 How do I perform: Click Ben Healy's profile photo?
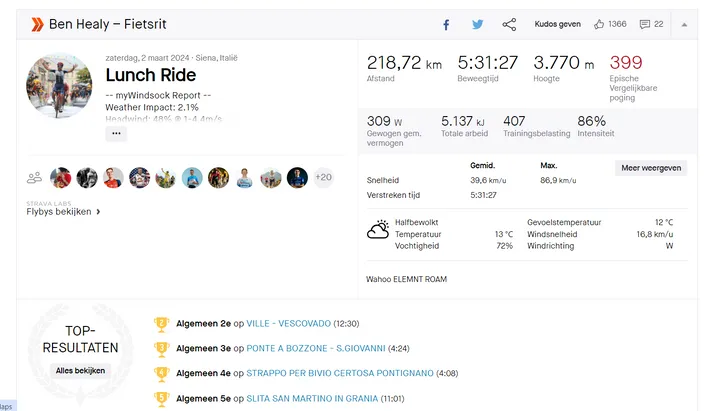click(x=59, y=86)
